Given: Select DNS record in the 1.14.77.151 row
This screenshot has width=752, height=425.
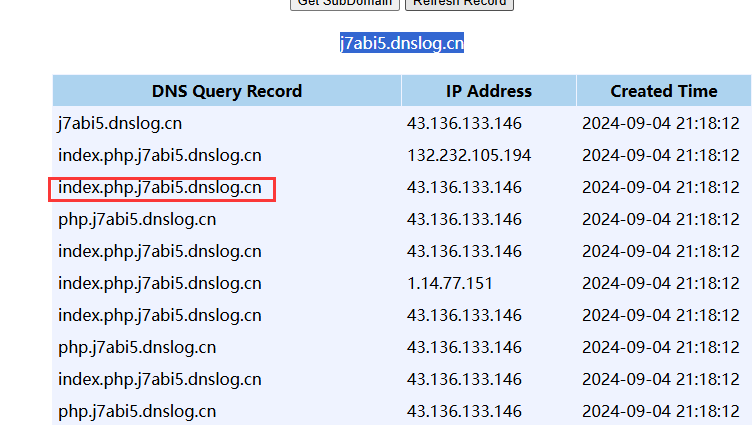Looking at the screenshot, I should click(160, 283).
